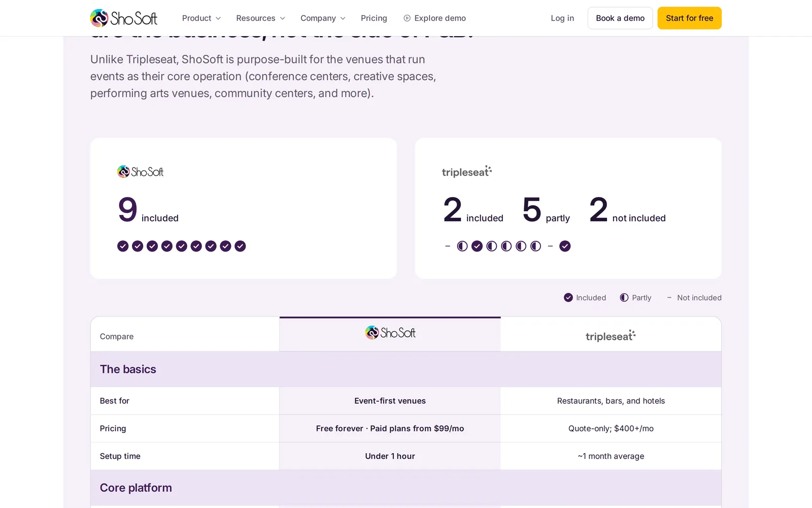Click the 'Compare' table header label
This screenshot has height=508, width=812.
[117, 336]
